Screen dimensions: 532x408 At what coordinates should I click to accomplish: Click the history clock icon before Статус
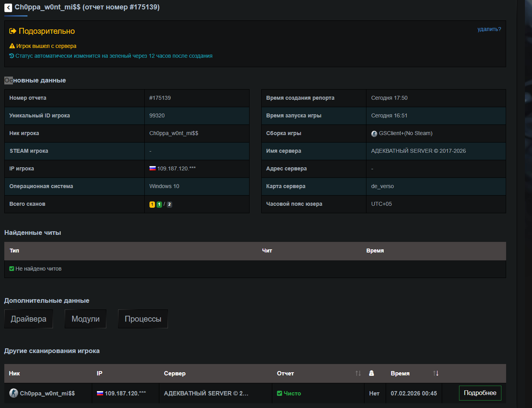click(x=12, y=56)
